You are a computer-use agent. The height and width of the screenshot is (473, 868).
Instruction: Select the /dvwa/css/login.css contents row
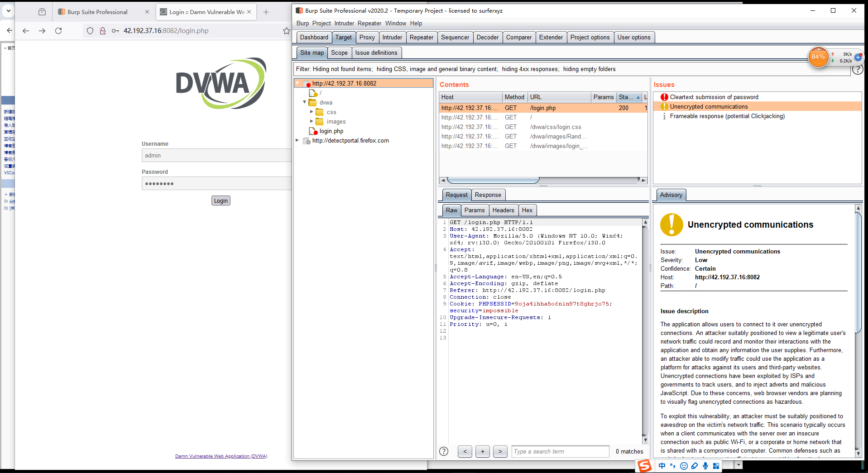pyautogui.click(x=543, y=127)
